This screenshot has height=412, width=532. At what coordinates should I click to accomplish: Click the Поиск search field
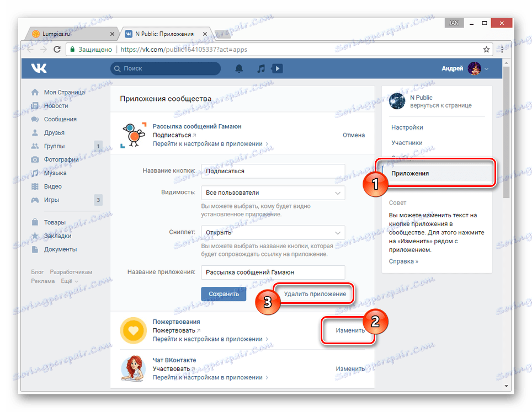click(166, 68)
